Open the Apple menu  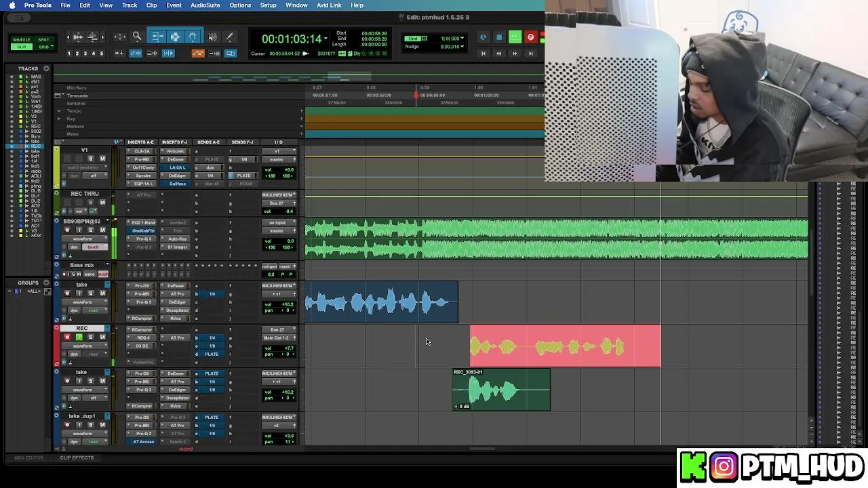pos(12,5)
